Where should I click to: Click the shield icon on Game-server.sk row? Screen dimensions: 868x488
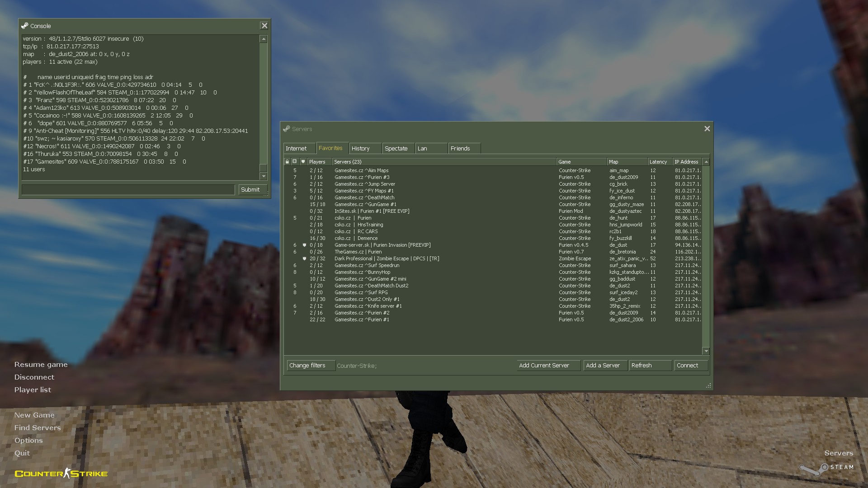tap(304, 245)
